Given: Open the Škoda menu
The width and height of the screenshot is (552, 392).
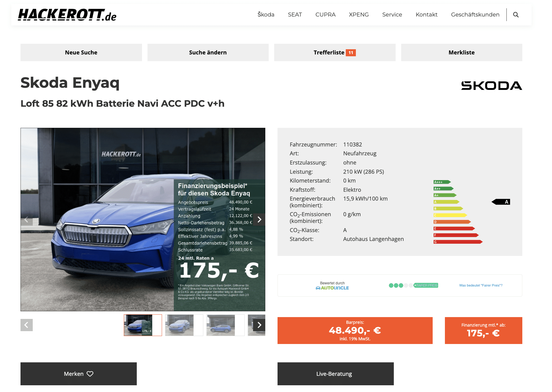Looking at the screenshot, I should tap(266, 15).
